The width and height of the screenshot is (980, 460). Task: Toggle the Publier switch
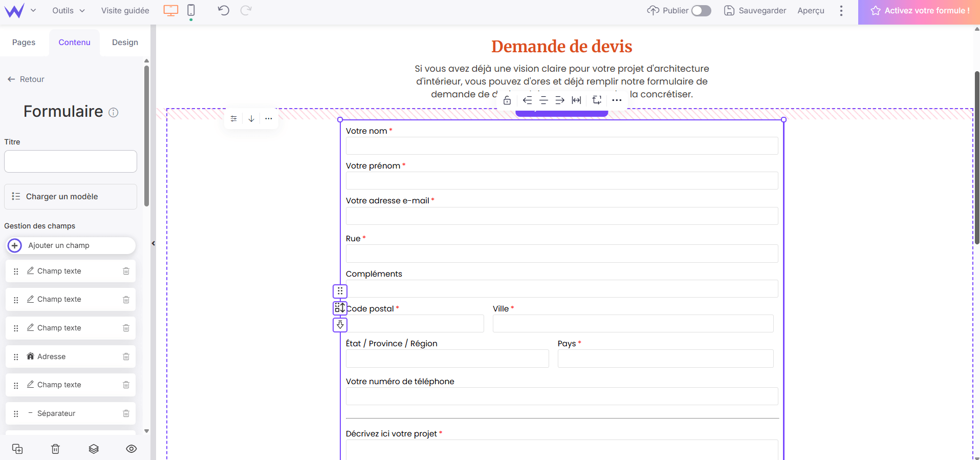tap(701, 10)
